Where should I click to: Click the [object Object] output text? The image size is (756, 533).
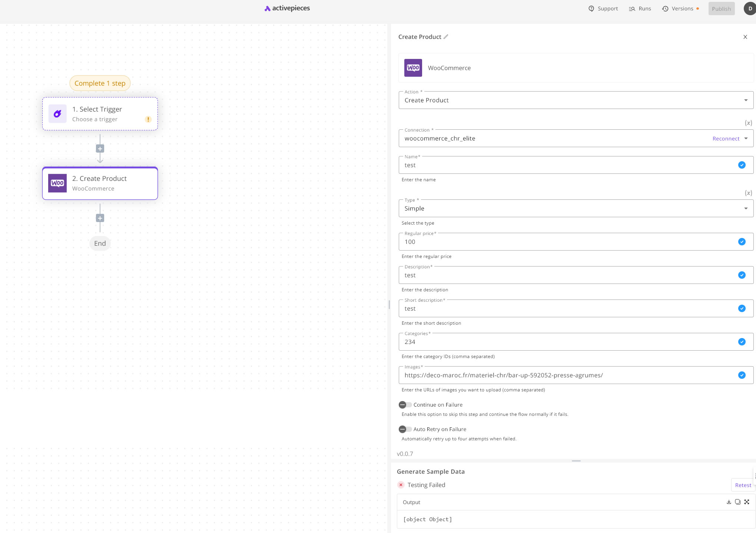tap(427, 519)
